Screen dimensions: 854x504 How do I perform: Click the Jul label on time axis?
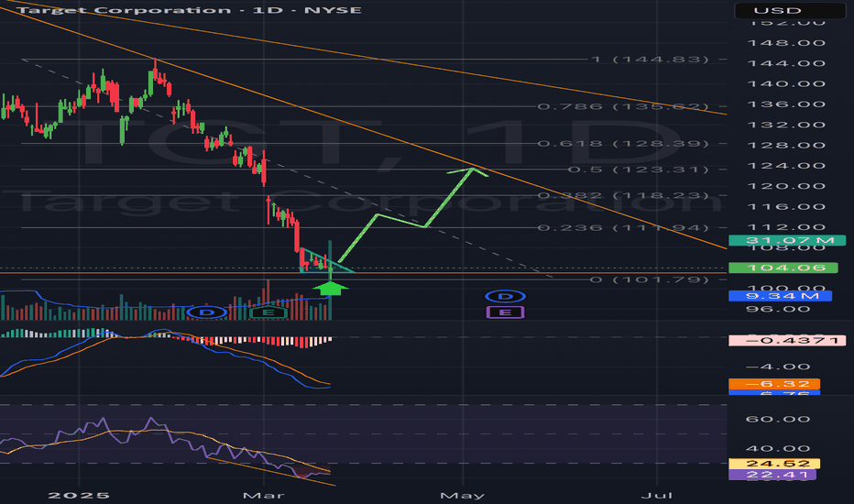coord(656,495)
